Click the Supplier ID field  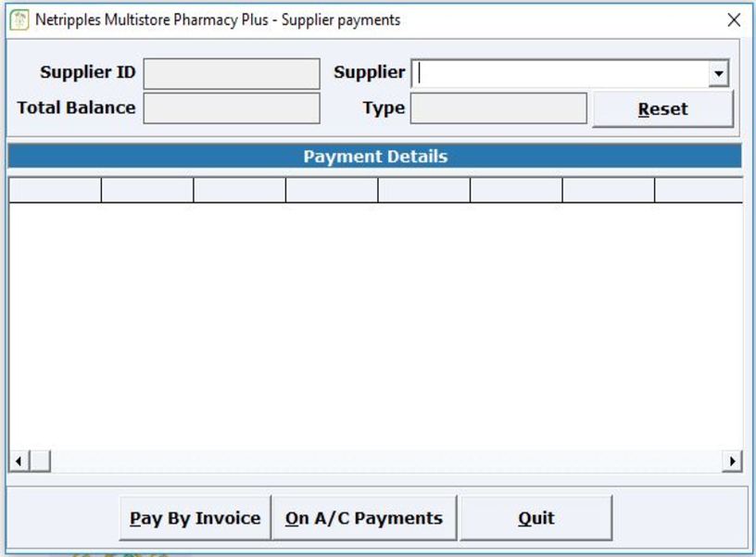tap(232, 74)
